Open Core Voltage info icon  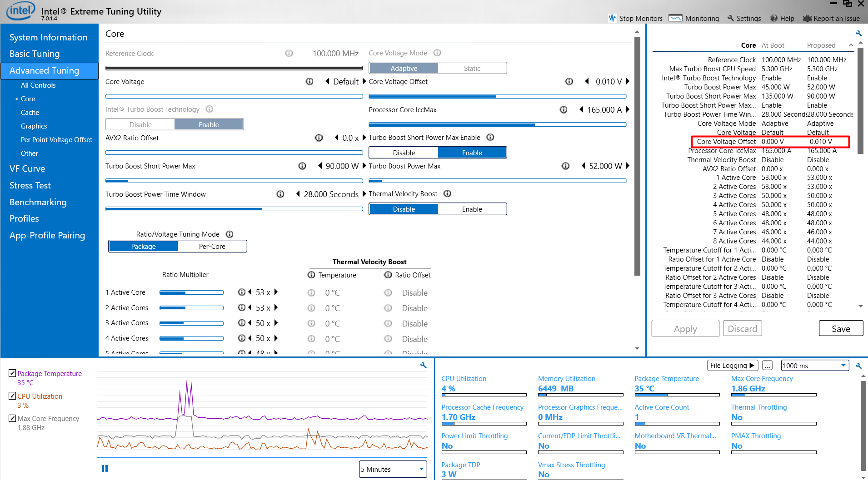[309, 81]
